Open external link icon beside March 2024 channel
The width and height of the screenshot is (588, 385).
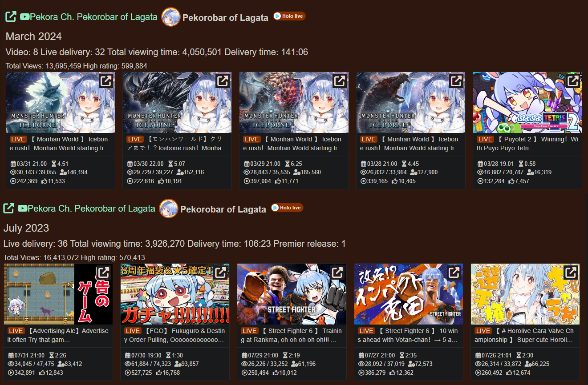pos(11,17)
